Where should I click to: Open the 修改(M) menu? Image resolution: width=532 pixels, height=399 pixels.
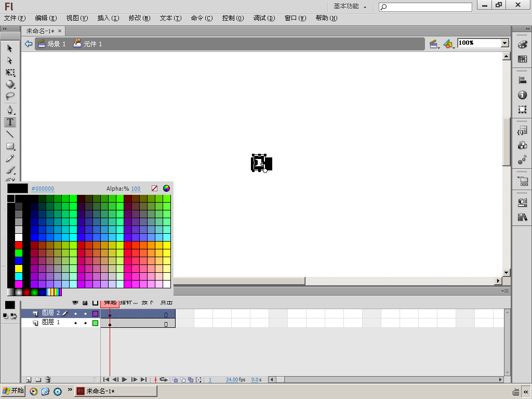[x=139, y=18]
